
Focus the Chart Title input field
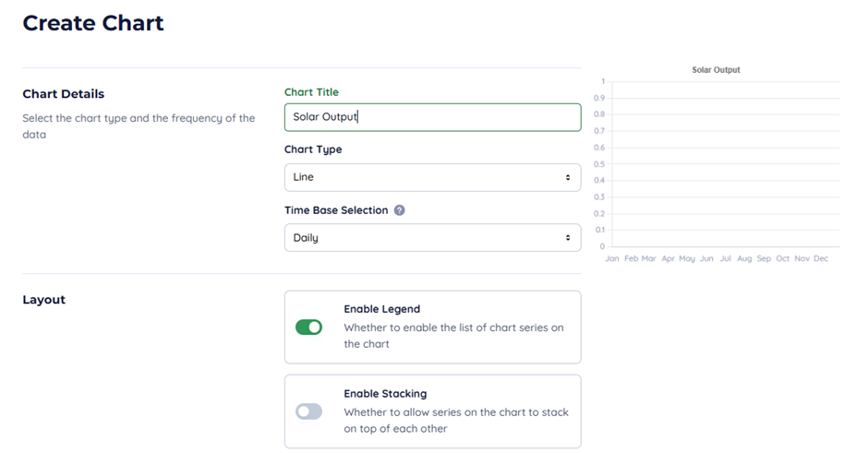point(432,117)
